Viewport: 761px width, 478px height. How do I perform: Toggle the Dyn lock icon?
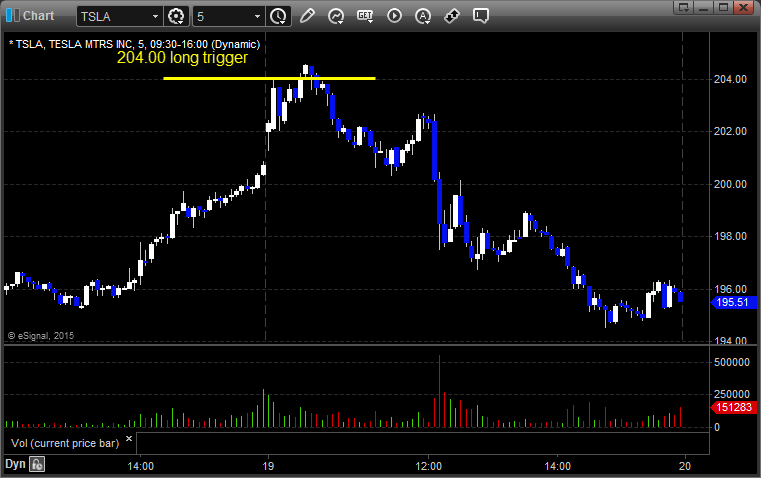click(37, 464)
